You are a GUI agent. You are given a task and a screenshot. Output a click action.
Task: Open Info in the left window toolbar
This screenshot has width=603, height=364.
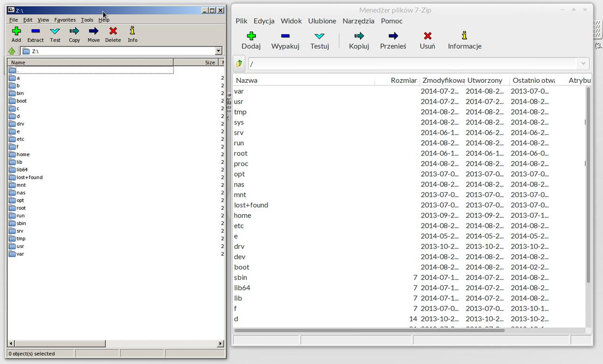click(x=132, y=32)
